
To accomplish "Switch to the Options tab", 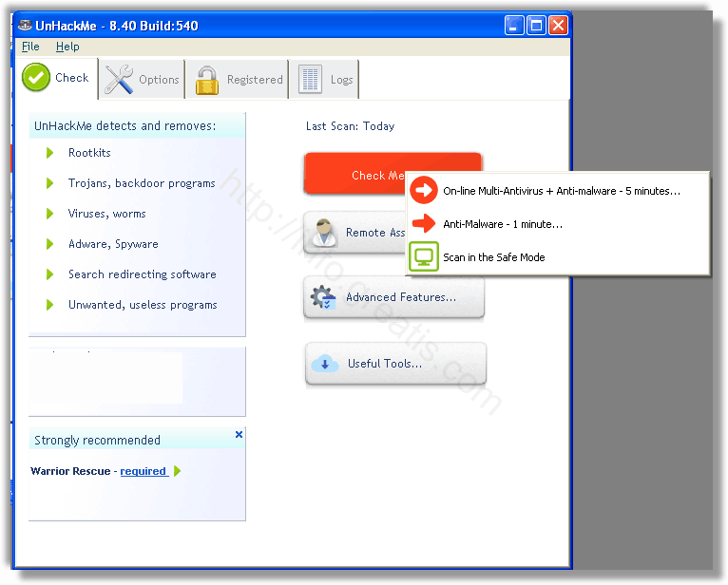I will coord(142,80).
